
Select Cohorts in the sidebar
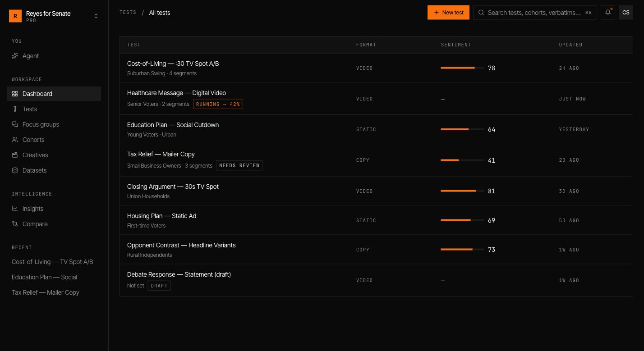pyautogui.click(x=54, y=140)
